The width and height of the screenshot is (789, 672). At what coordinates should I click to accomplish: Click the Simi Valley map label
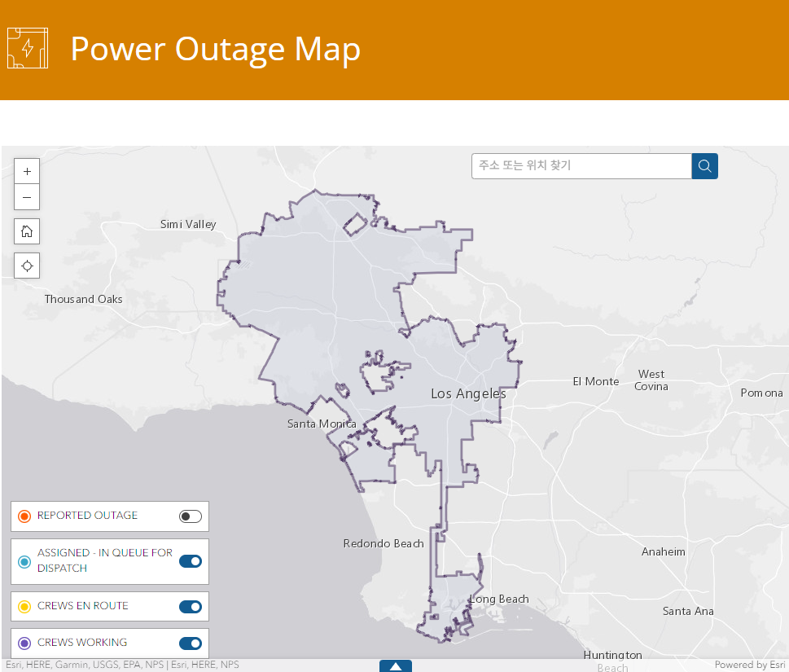coord(188,225)
